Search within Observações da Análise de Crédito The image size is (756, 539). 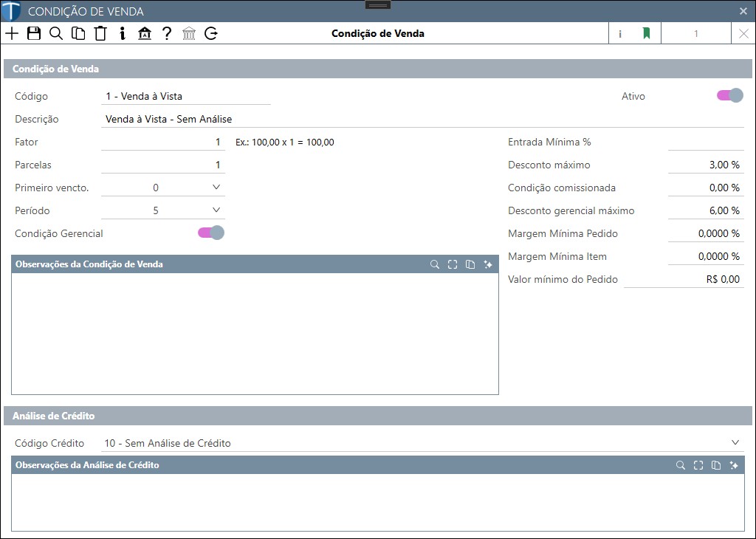(681, 465)
